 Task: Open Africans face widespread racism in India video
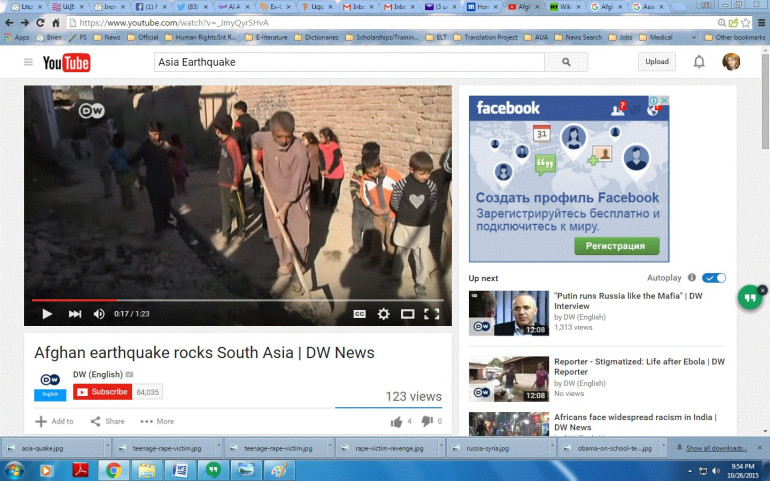(635, 422)
